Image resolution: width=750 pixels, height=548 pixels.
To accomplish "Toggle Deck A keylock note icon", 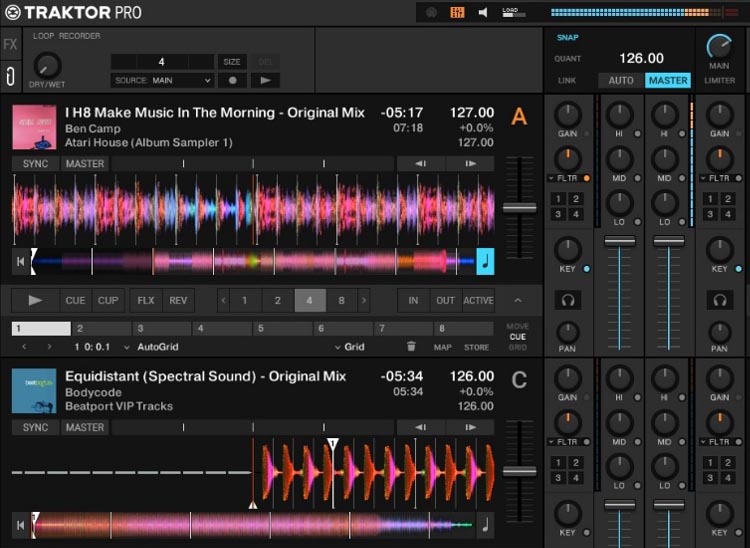I will tap(485, 261).
